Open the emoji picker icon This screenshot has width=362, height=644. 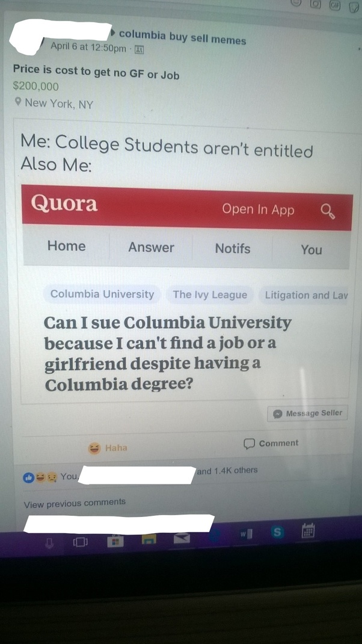(x=295, y=2)
